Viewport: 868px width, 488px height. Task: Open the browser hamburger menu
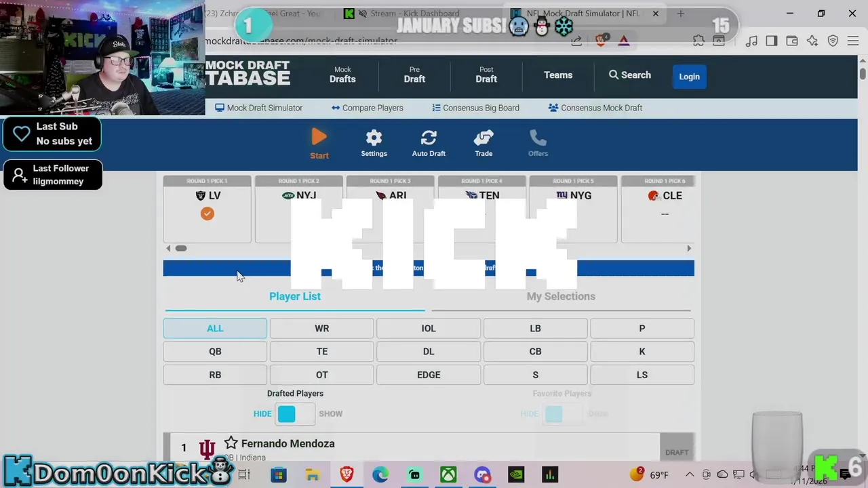coord(853,41)
